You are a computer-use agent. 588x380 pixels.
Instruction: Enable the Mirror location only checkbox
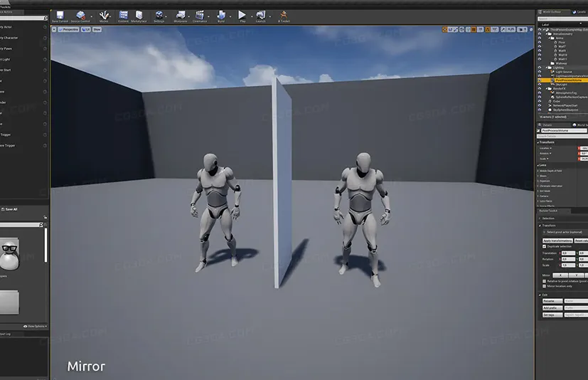click(x=544, y=286)
